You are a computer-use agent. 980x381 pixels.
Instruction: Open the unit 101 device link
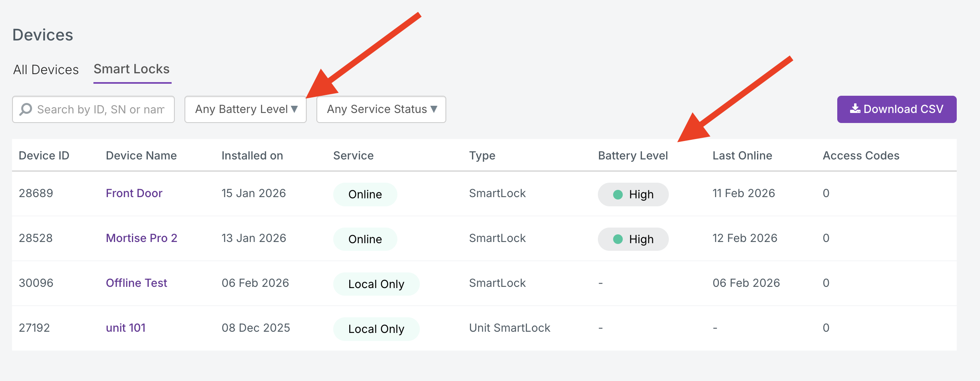point(126,328)
